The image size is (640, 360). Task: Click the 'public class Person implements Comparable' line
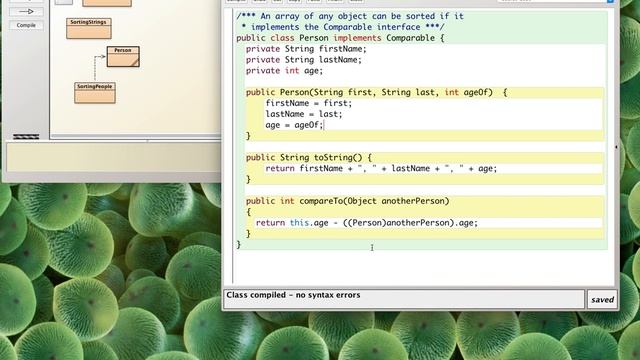[x=340, y=38]
